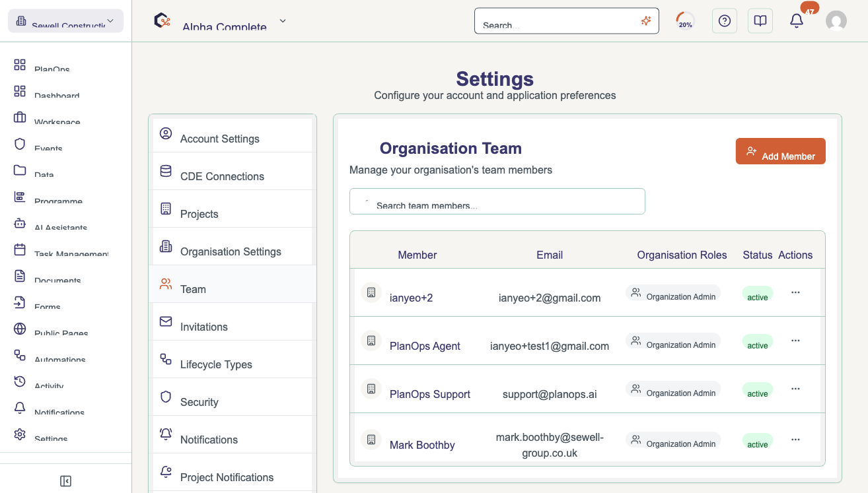This screenshot has width=868, height=493.
Task: Click the Organisation Roles column header
Action: click(682, 255)
